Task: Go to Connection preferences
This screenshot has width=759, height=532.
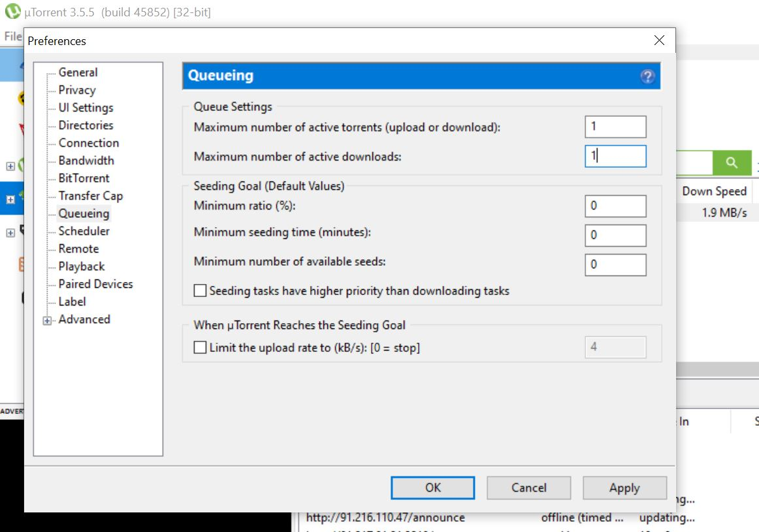Action: tap(89, 143)
